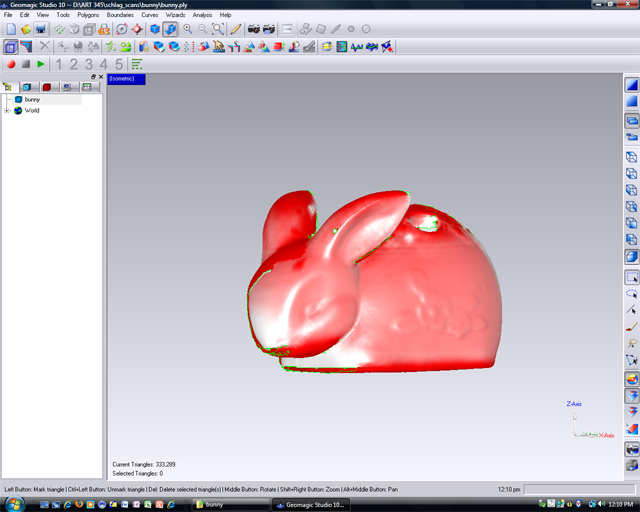The image size is (640, 512).
Task: Click the green points display icon
Action: pos(59,29)
